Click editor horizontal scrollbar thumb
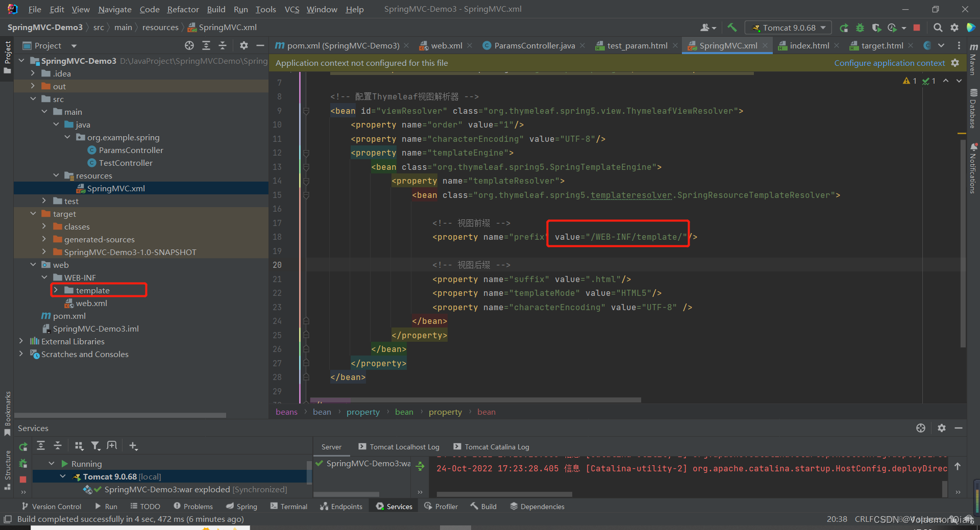980x530 pixels. pos(475,400)
